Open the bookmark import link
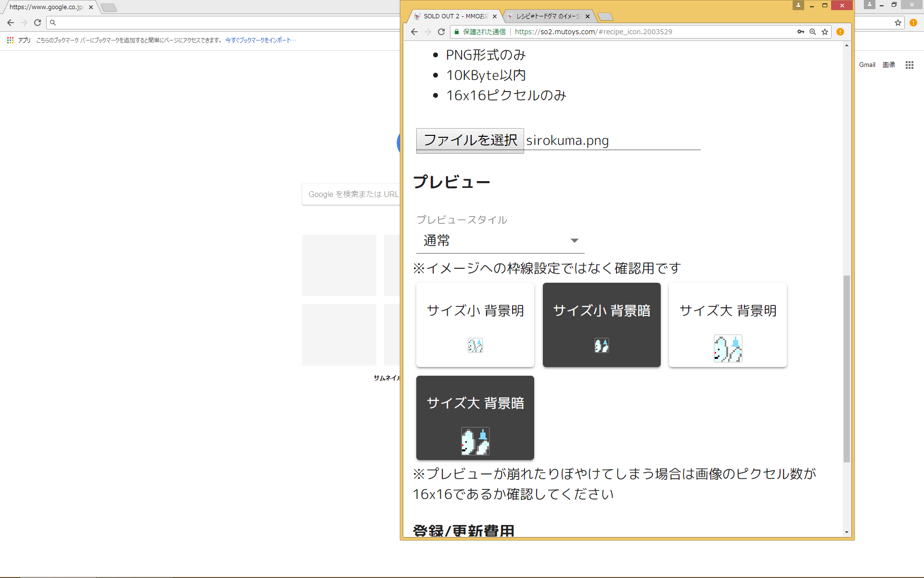This screenshot has height=578, width=924. click(261, 40)
